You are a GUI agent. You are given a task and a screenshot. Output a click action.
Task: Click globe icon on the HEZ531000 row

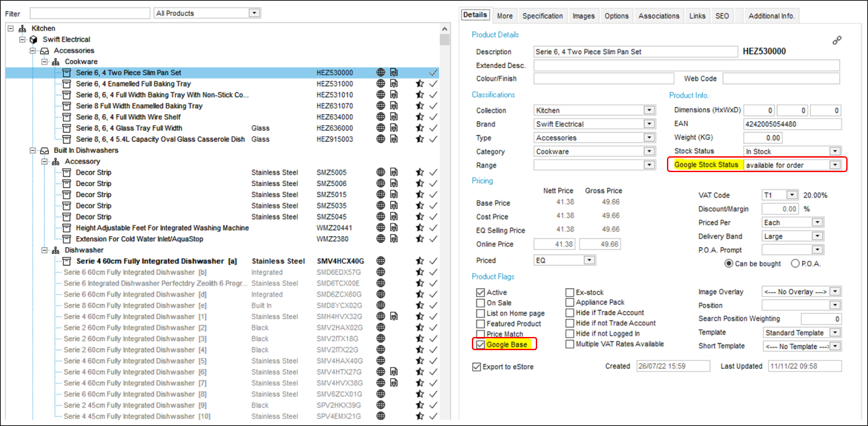point(381,84)
